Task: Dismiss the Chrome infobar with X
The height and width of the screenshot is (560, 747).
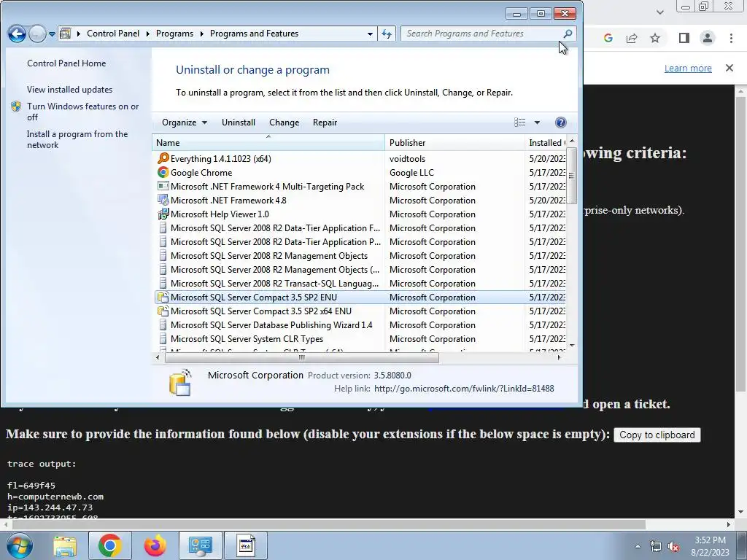Action: tap(729, 68)
